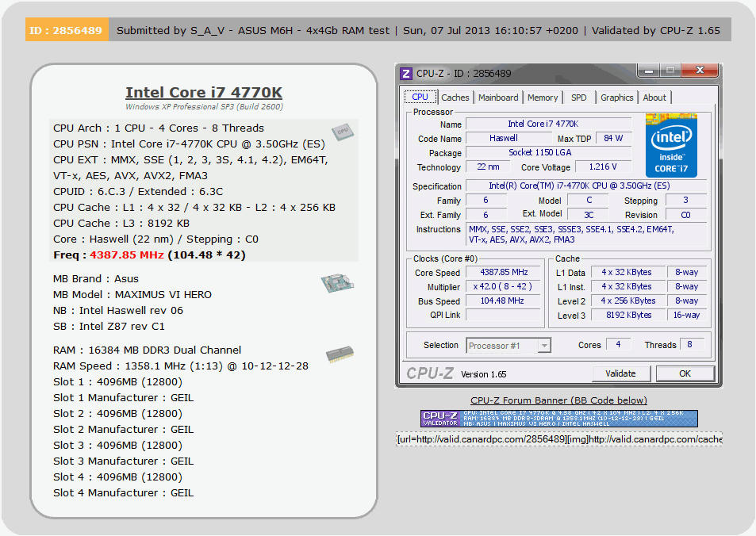Click the Revision value C0
This screenshot has height=536, width=756.
tap(685, 215)
